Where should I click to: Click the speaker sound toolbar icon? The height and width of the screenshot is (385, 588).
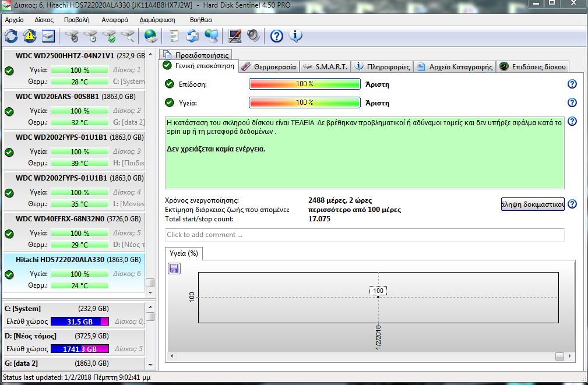(253, 36)
